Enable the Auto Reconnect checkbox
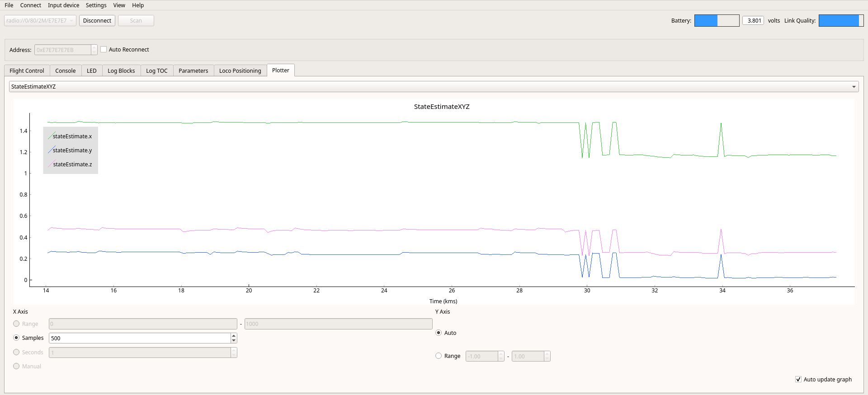 point(104,49)
